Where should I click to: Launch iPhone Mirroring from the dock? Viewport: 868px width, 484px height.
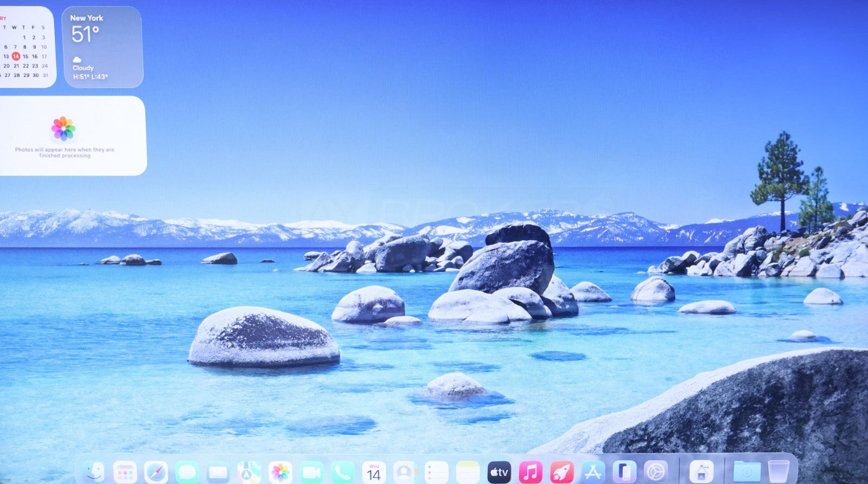[624, 472]
